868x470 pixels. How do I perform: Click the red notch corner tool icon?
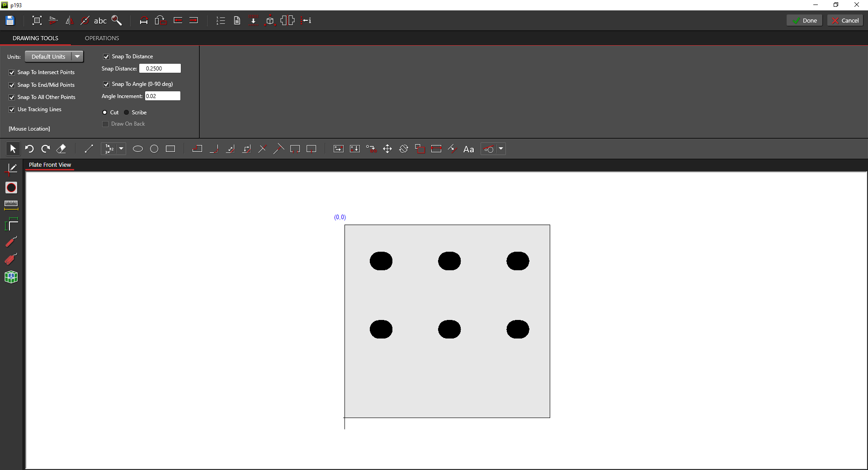[197, 149]
